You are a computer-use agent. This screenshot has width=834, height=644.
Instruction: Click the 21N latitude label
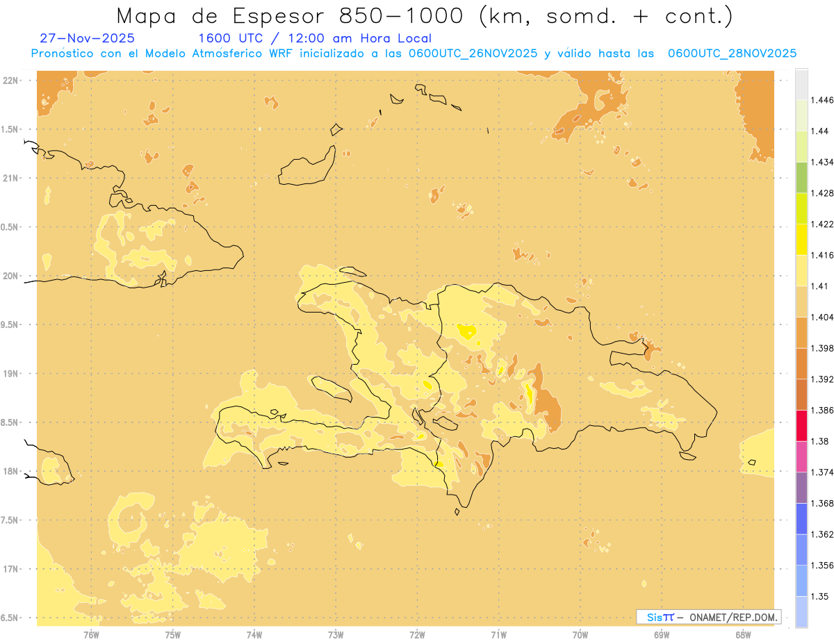[x=10, y=178]
